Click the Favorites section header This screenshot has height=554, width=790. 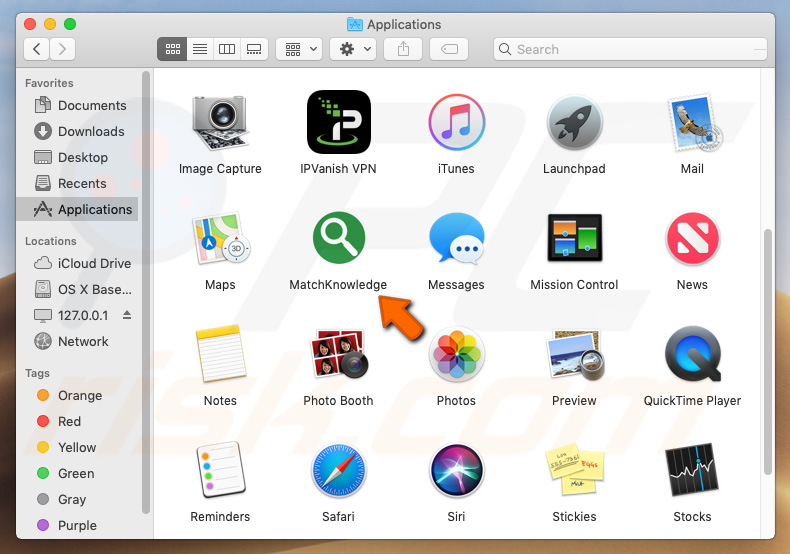click(x=49, y=83)
